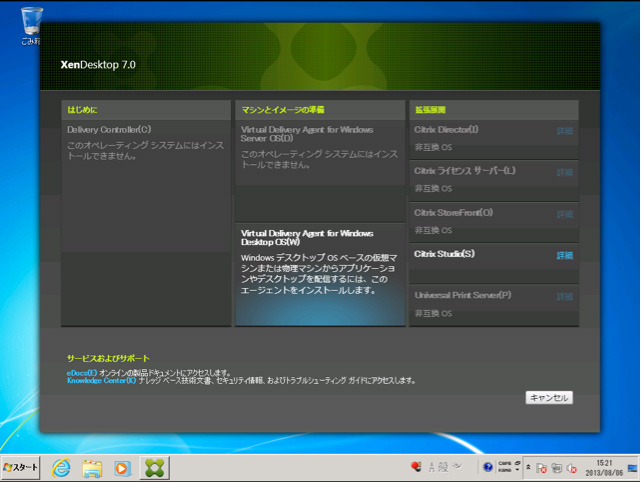
Task: Open the eDocs(E) online documentation link
Action: (82, 373)
